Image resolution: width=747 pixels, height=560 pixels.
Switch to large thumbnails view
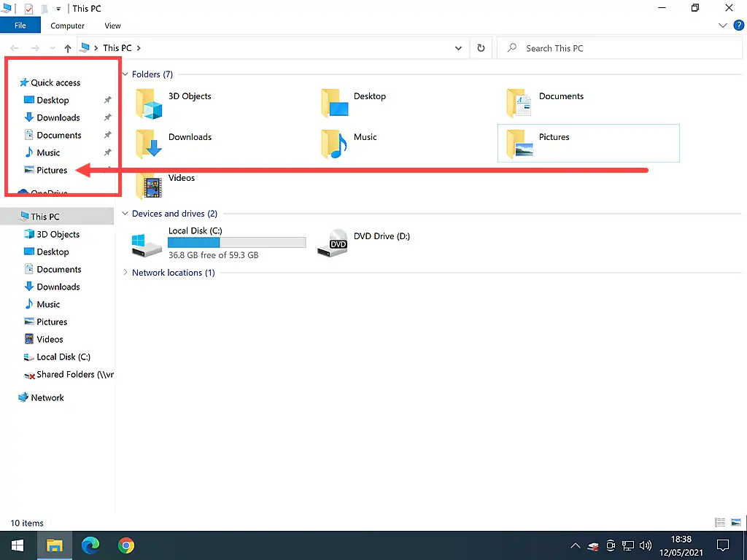point(736,522)
